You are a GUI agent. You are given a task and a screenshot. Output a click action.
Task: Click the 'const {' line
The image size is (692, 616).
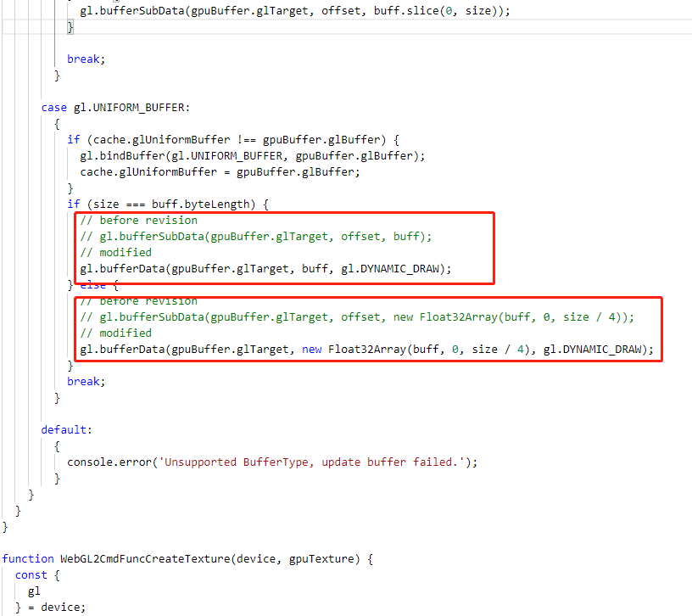point(37,575)
